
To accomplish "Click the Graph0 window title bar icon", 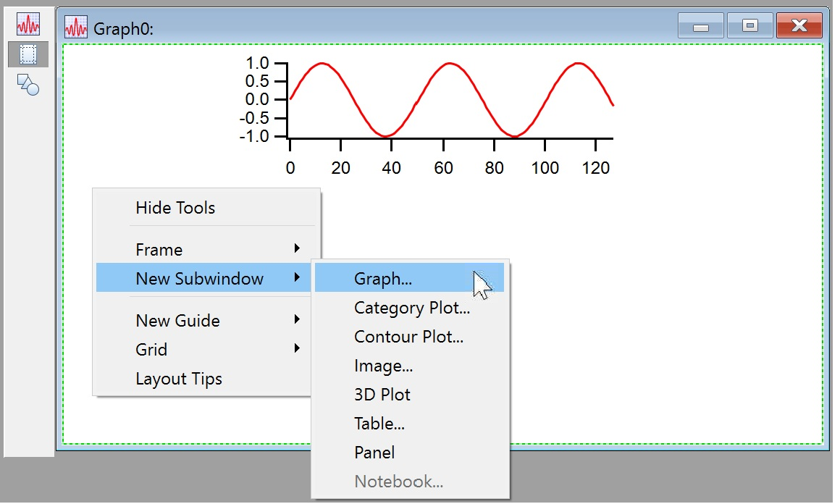I will tap(76, 28).
